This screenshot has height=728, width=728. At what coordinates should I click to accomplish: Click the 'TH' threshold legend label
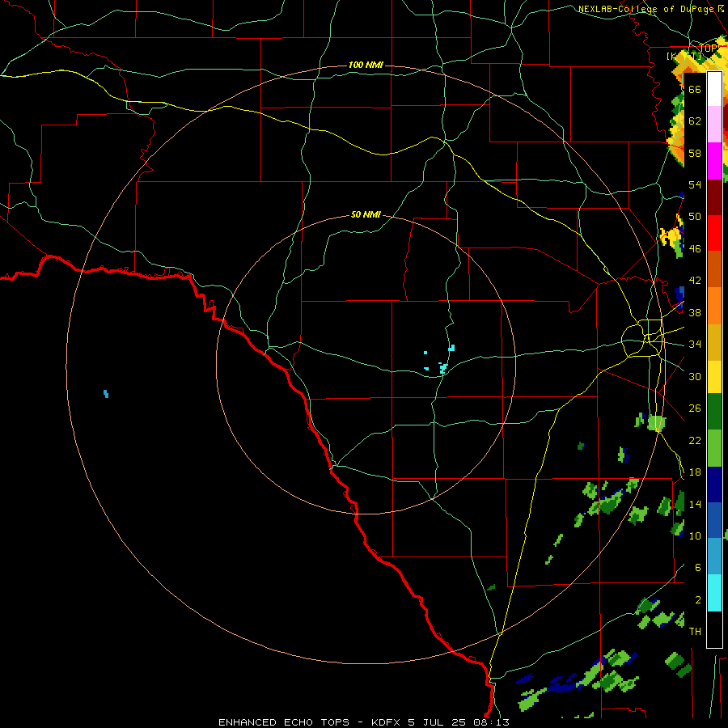(x=695, y=632)
